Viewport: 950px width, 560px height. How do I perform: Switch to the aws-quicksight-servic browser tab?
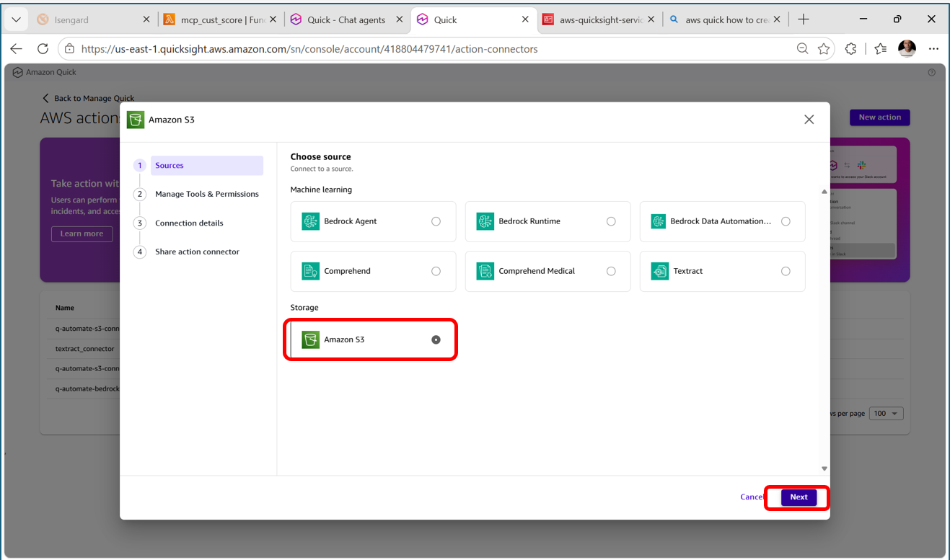599,20
